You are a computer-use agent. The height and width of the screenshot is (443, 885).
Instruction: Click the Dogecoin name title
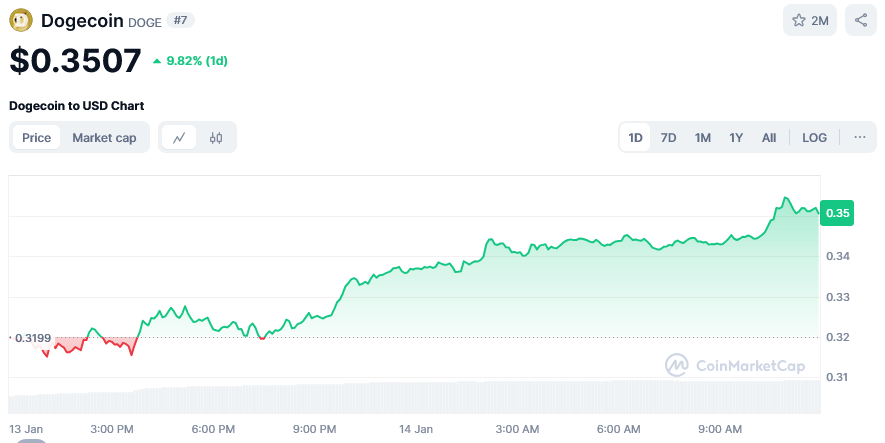(82, 21)
